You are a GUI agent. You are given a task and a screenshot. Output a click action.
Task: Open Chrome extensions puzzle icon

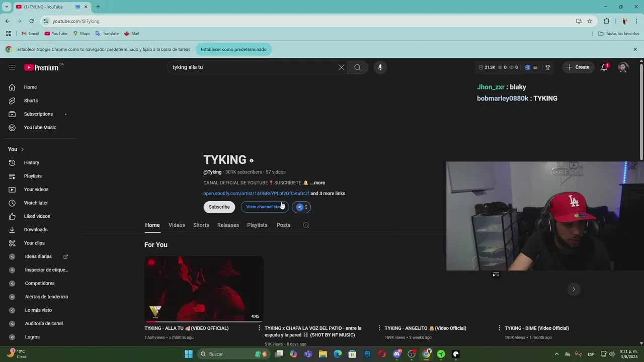click(606, 21)
